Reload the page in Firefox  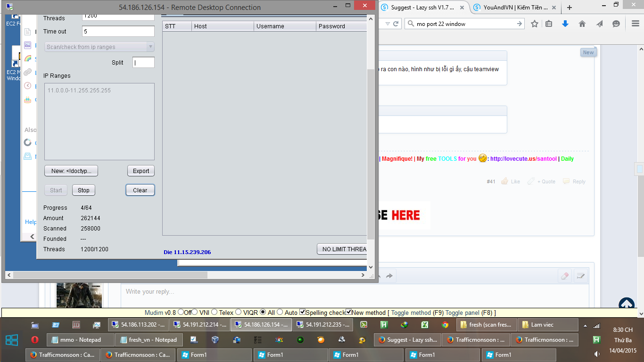point(396,24)
